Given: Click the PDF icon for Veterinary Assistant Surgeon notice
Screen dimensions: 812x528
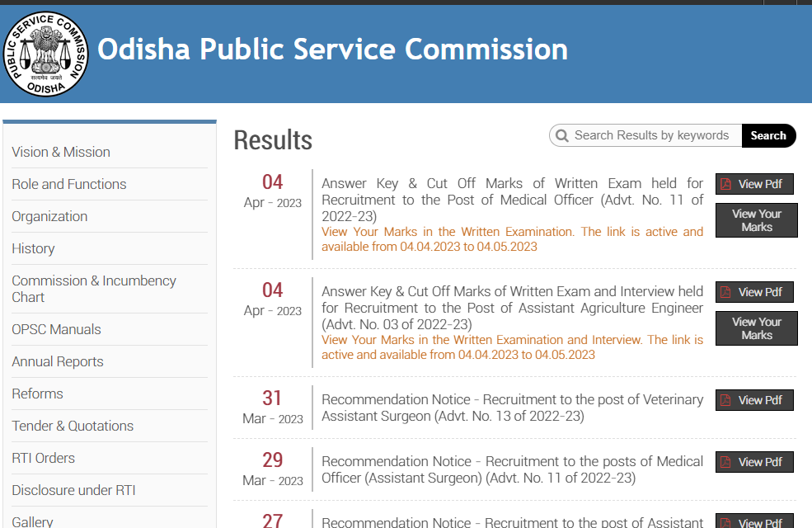Looking at the screenshot, I should 726,400.
